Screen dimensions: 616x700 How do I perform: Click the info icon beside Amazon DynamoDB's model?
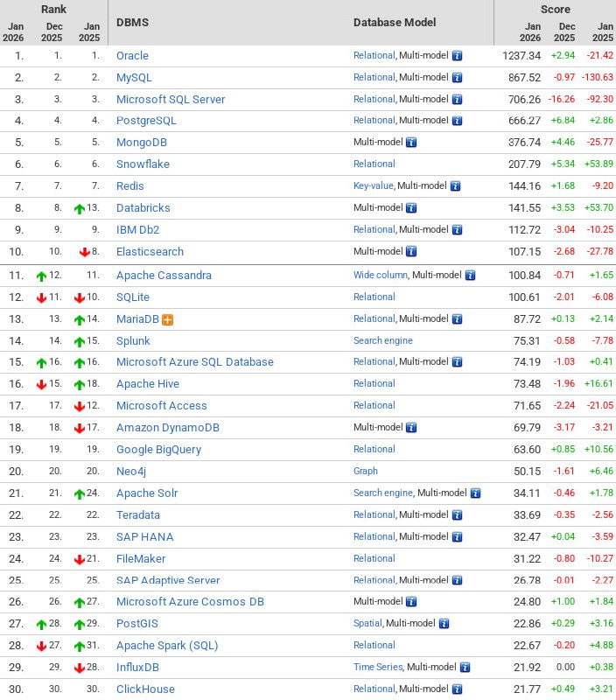click(x=411, y=427)
